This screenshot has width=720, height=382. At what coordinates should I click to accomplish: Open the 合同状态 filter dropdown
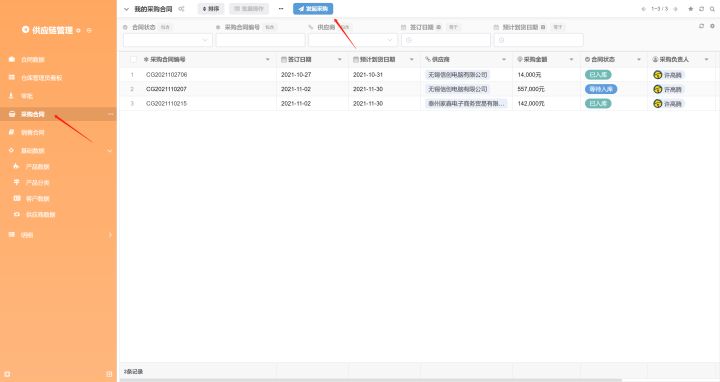[168, 40]
